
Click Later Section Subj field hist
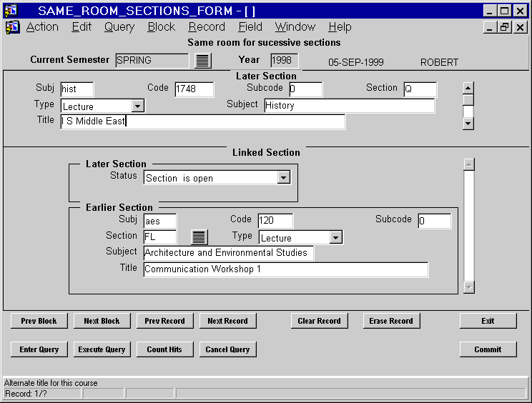[x=77, y=89]
